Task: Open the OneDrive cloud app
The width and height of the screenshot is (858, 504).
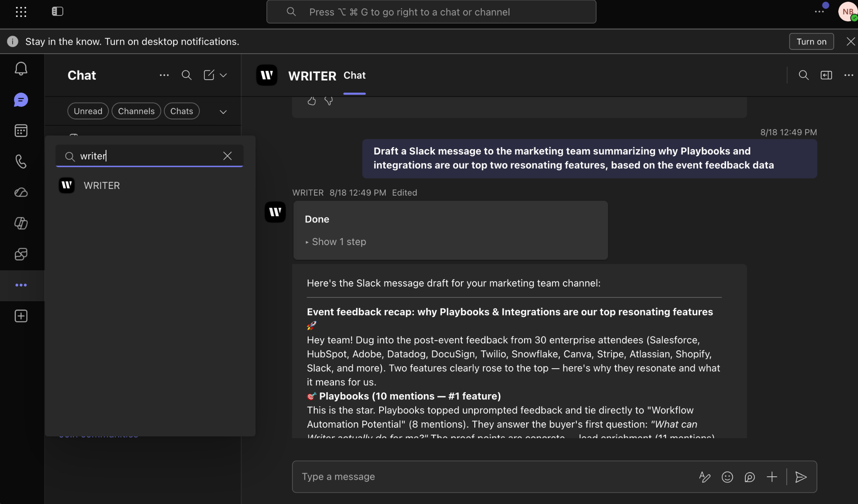Action: [21, 192]
